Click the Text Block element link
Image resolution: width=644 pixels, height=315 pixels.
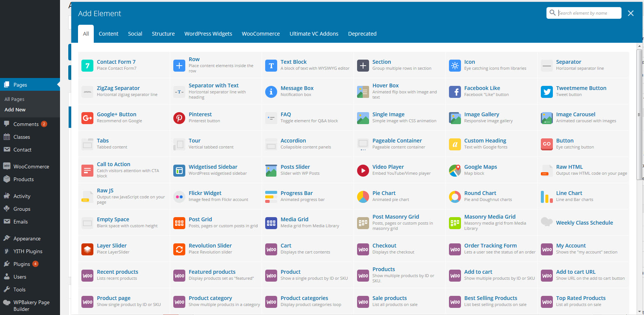point(293,62)
